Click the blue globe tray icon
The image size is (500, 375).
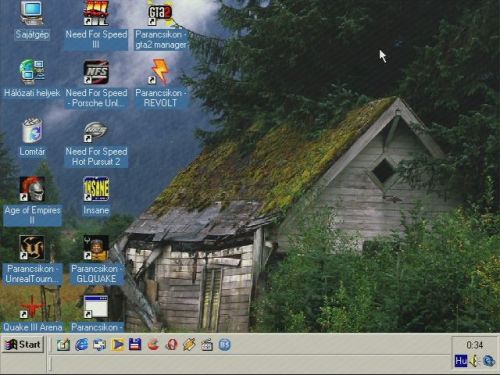tap(489, 361)
